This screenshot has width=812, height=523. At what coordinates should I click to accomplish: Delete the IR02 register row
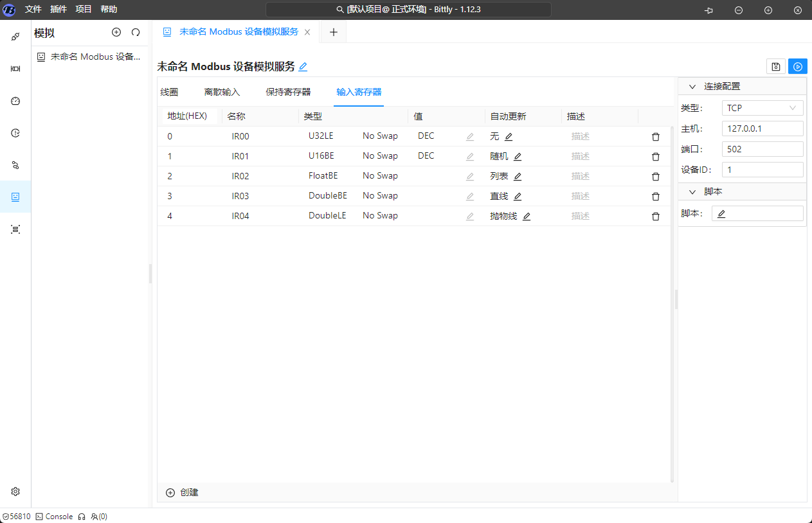point(656,176)
